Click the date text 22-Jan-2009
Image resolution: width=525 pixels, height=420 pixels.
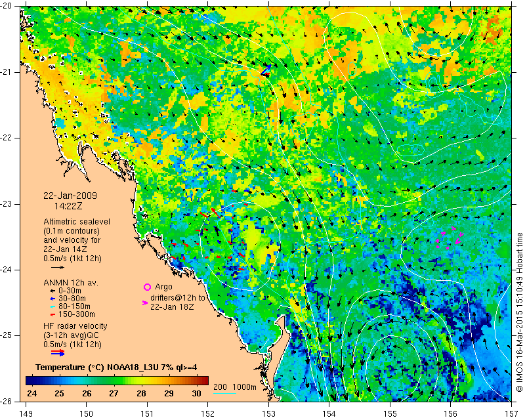(70, 196)
